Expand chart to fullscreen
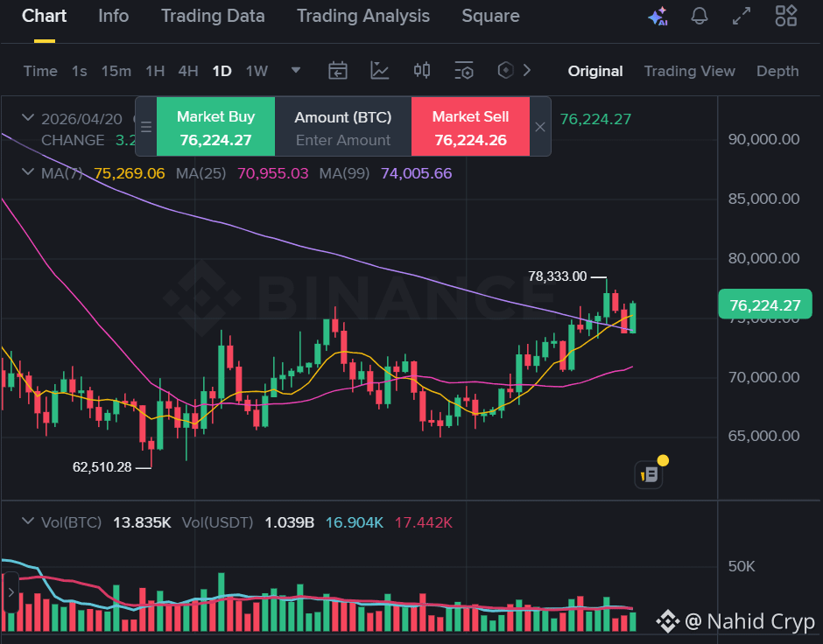The image size is (823, 644). 742,17
